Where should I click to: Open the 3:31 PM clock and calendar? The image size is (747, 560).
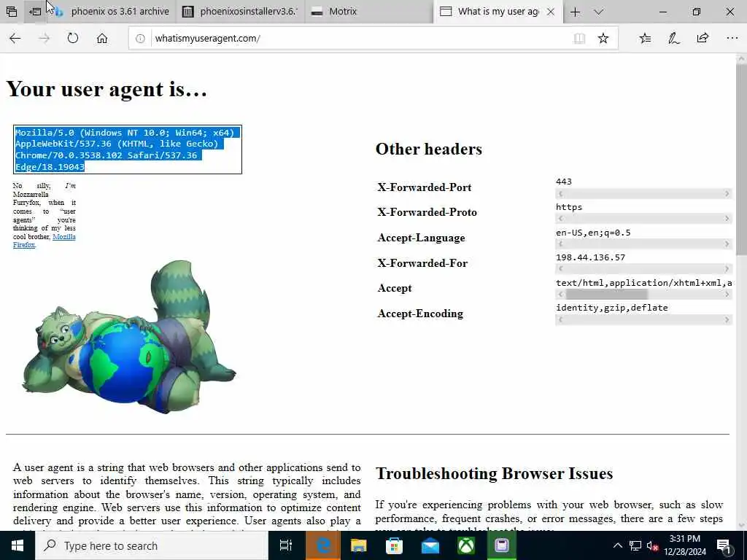[685, 545]
